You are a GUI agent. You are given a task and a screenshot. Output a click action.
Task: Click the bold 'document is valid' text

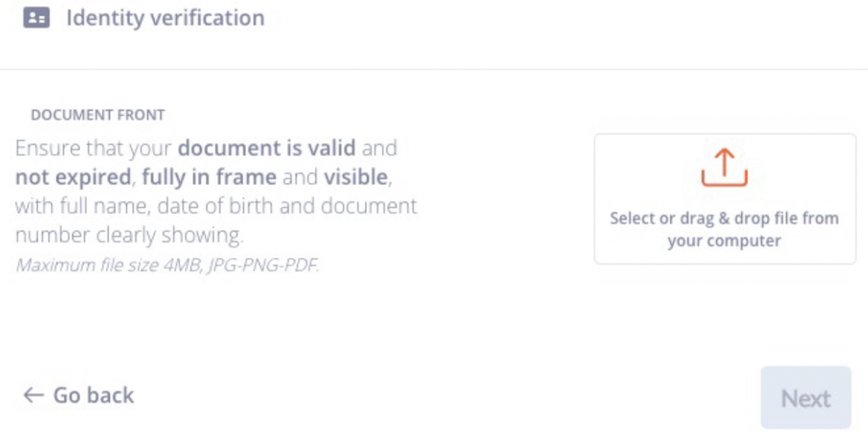(266, 148)
